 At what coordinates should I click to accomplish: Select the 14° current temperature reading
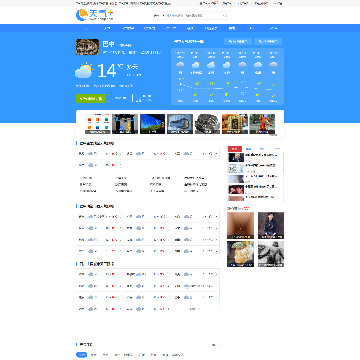click(x=110, y=71)
